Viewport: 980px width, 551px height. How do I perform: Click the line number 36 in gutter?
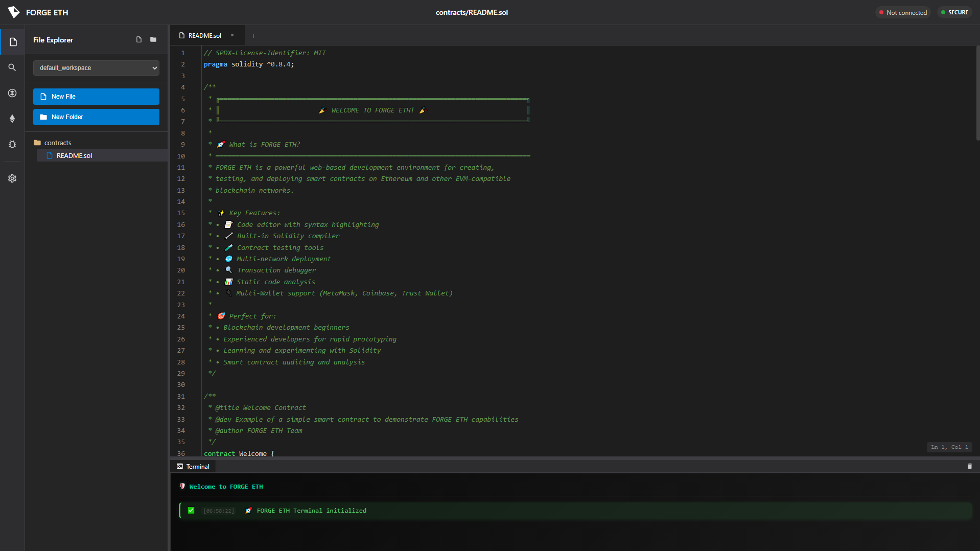pos(181,453)
